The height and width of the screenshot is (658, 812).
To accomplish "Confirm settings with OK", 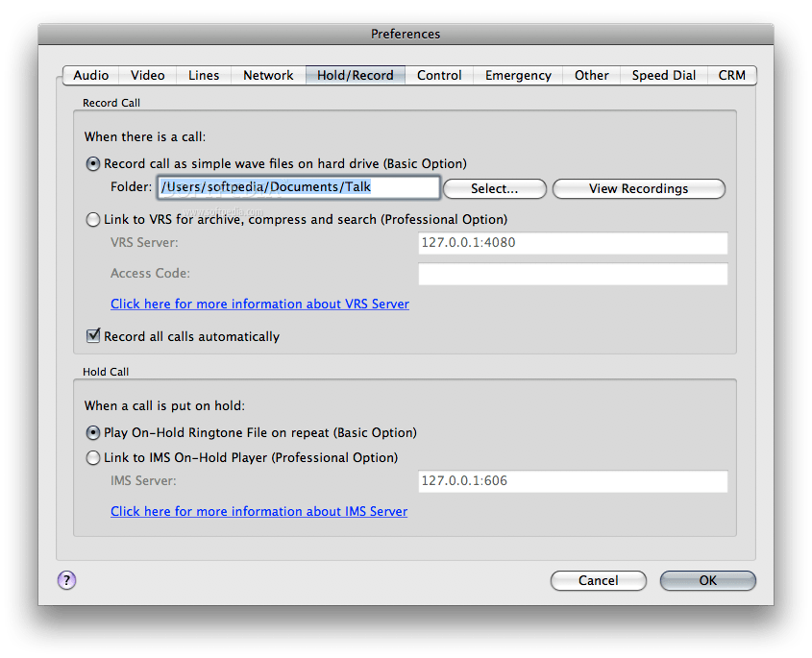I will click(x=707, y=580).
